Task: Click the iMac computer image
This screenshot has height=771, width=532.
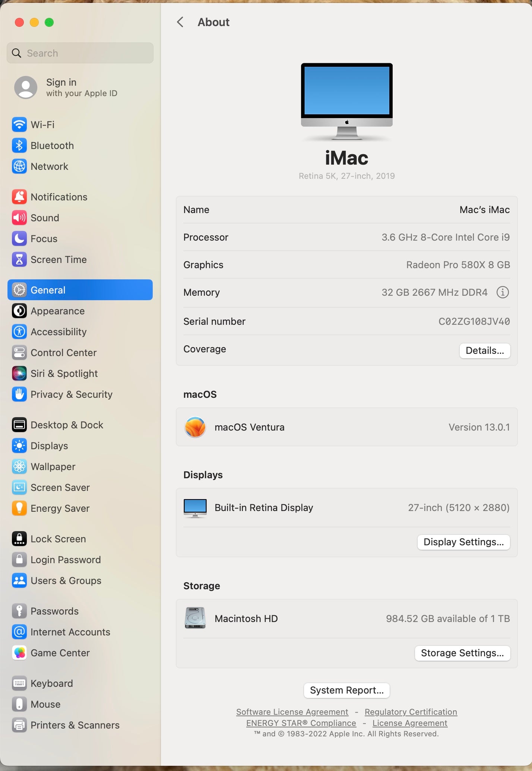Action: point(347,102)
